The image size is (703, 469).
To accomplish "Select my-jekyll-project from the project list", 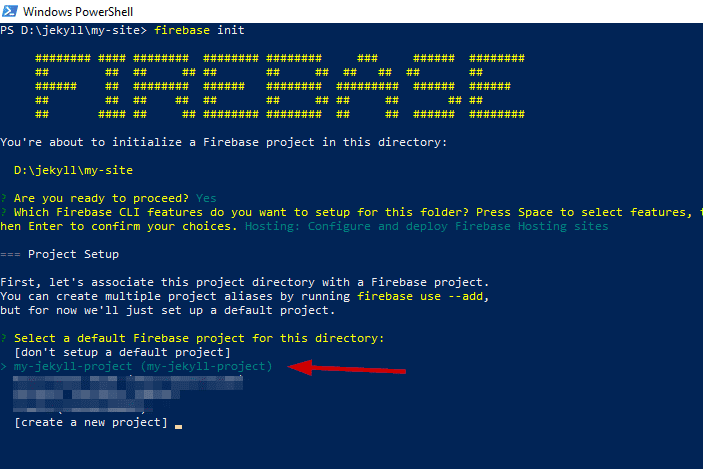I will [143, 366].
